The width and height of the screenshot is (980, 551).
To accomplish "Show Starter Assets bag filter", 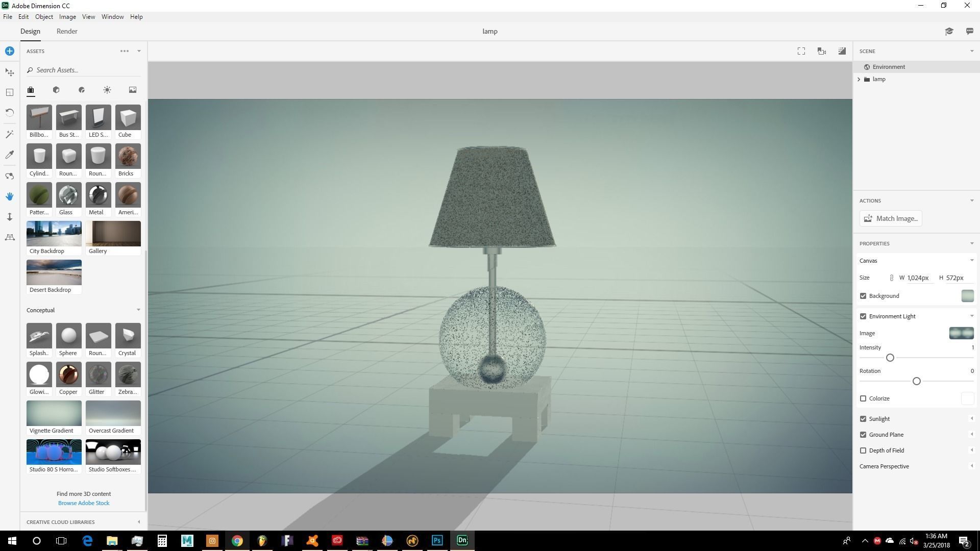I will tap(31, 90).
